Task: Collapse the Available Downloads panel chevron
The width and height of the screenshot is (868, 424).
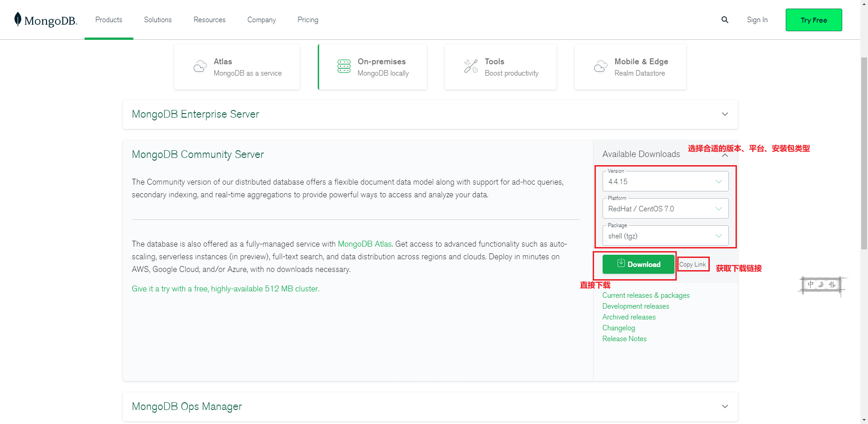Action: pos(725,155)
